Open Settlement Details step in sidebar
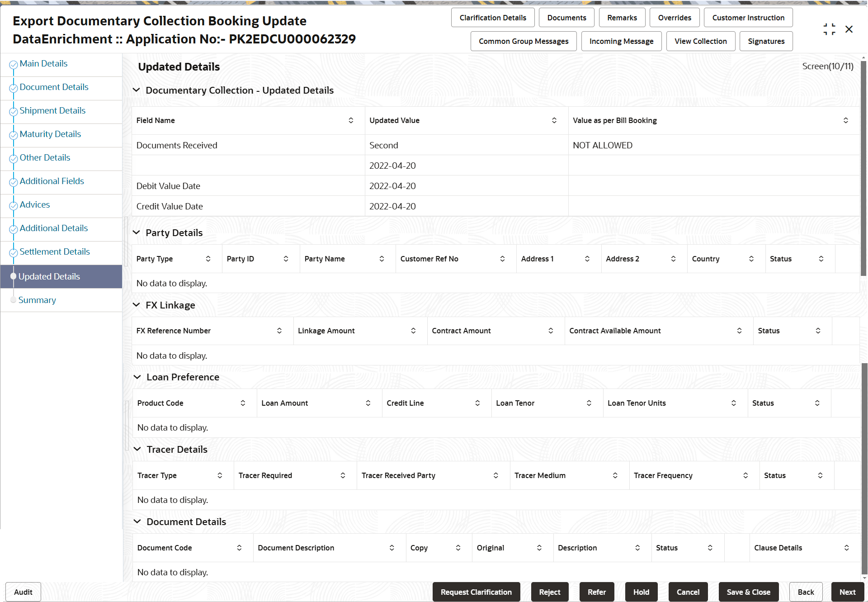 point(55,252)
